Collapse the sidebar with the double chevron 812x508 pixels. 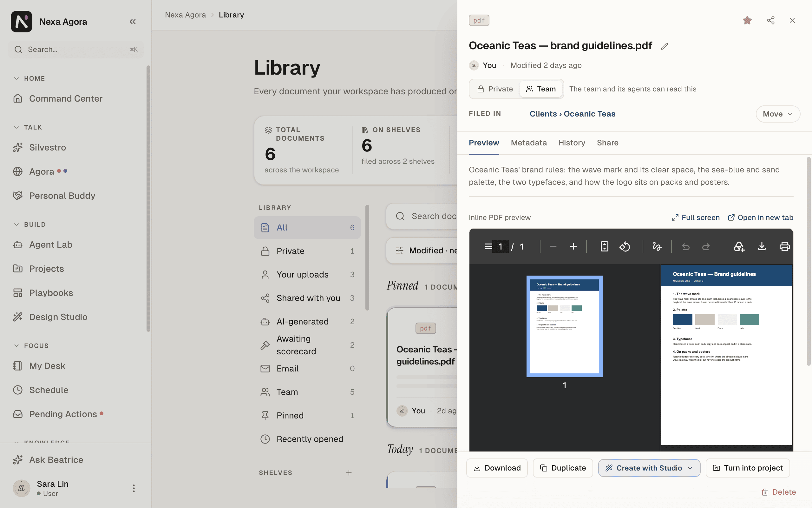tap(133, 22)
